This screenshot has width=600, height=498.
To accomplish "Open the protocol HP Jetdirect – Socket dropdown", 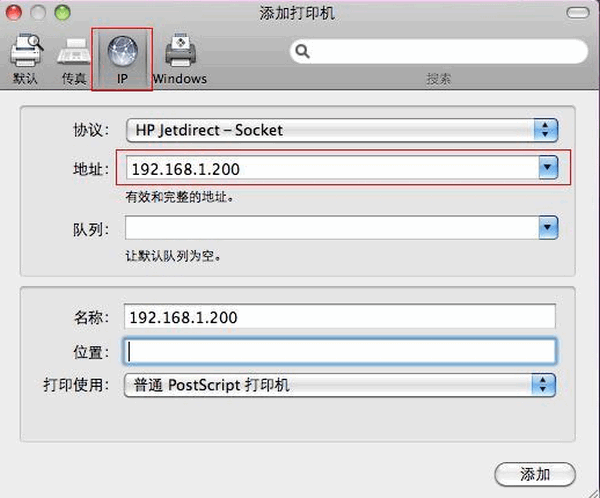I will [342, 130].
